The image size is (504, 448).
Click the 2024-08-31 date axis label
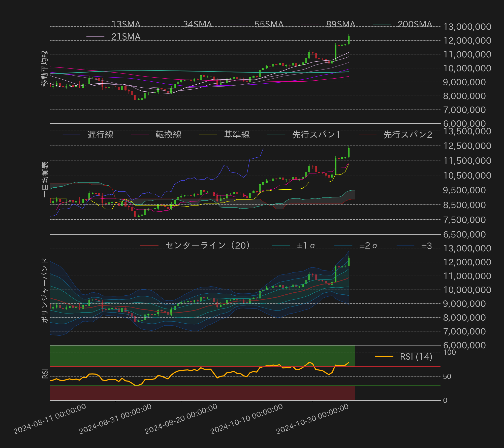coord(115,419)
